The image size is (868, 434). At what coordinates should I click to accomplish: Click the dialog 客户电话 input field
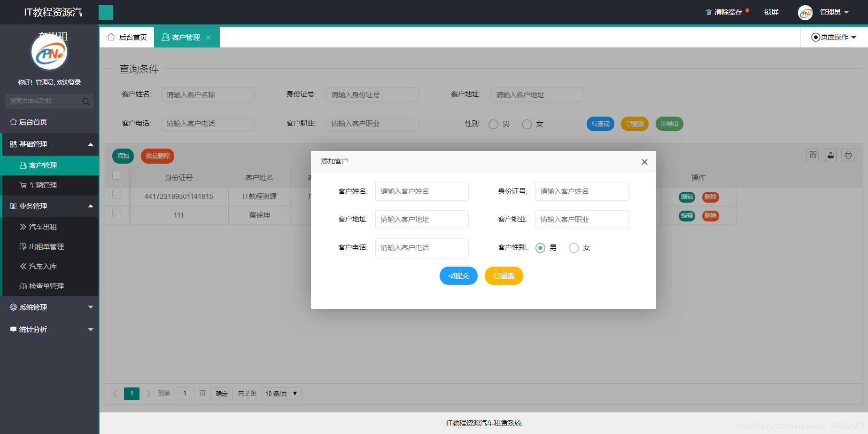(x=422, y=248)
